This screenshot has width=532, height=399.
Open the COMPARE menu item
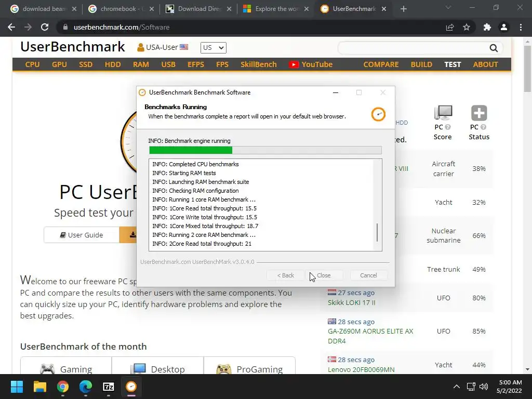(x=381, y=64)
